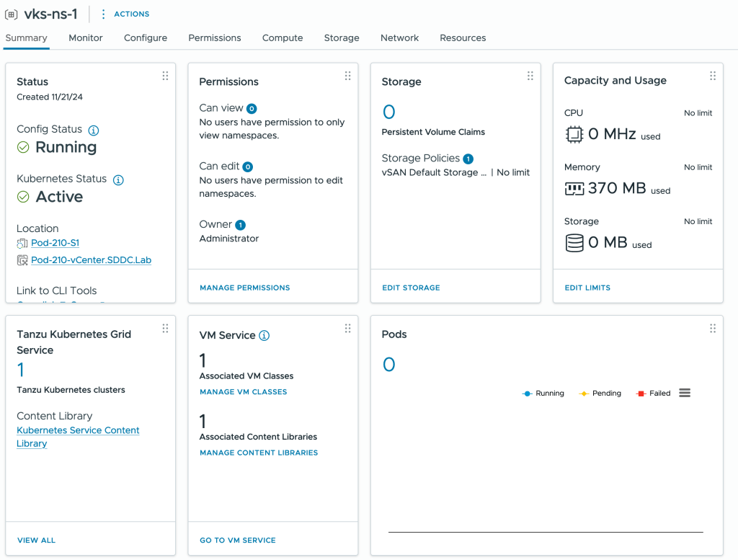Click the VM Service info icon
The width and height of the screenshot is (738, 560).
click(264, 336)
